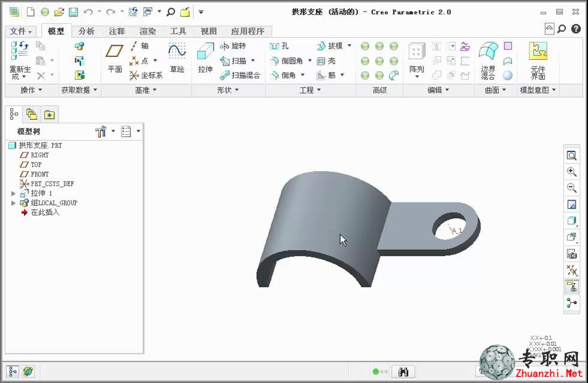The image size is (588, 383).
Task: Select the TOP datum plane in tree
Action: (31, 165)
